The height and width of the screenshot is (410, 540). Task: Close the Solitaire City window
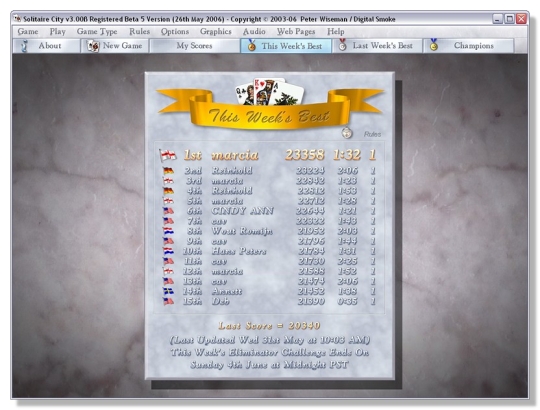521,19
